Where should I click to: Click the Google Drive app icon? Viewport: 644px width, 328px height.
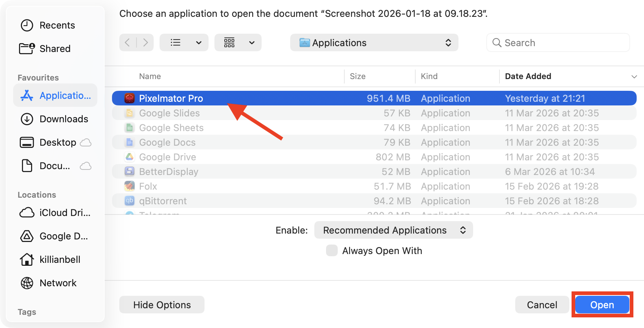click(x=130, y=157)
